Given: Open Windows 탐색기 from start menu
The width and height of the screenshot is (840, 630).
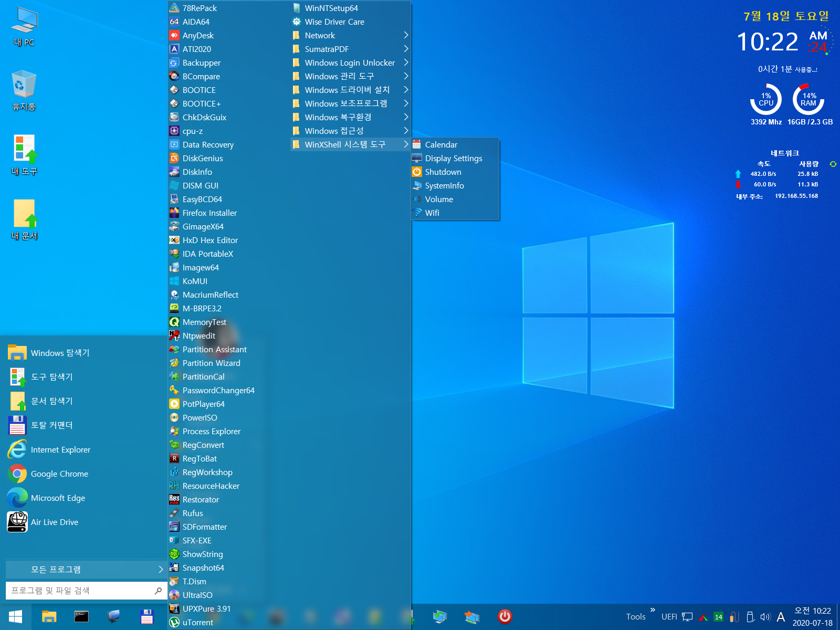Looking at the screenshot, I should (x=84, y=353).
